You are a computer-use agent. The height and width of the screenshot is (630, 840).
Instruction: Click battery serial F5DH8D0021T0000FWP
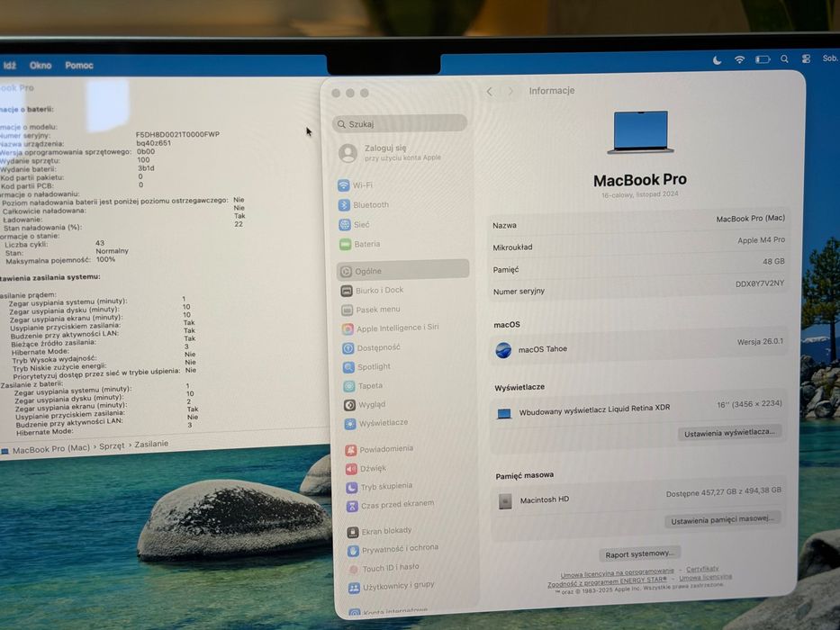pyautogui.click(x=177, y=134)
